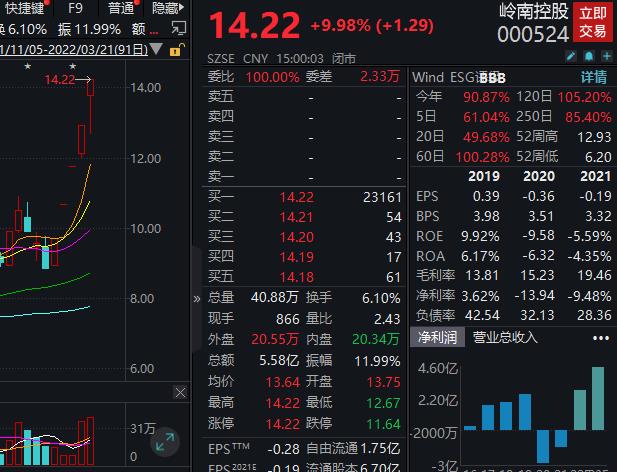This screenshot has width=617, height=472.
Task: Click the 2019 ROE value 9.92%
Action: (480, 236)
